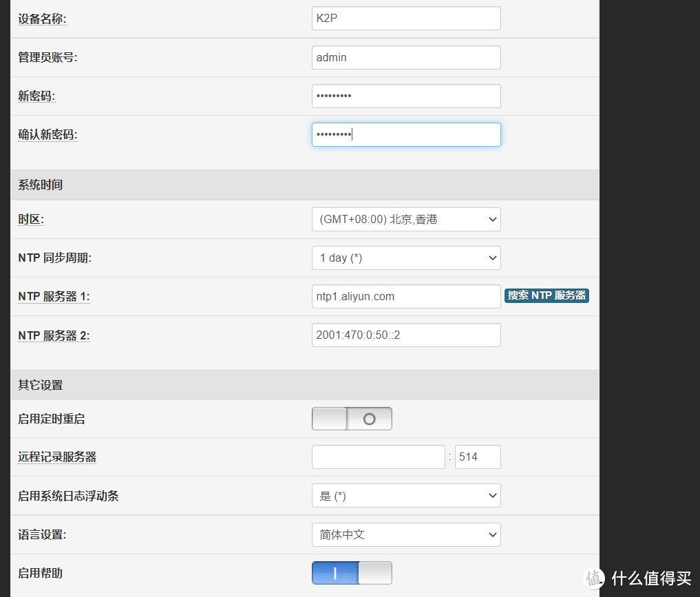Click the admin account name input field
Screen dimensions: 700x597
click(x=405, y=57)
